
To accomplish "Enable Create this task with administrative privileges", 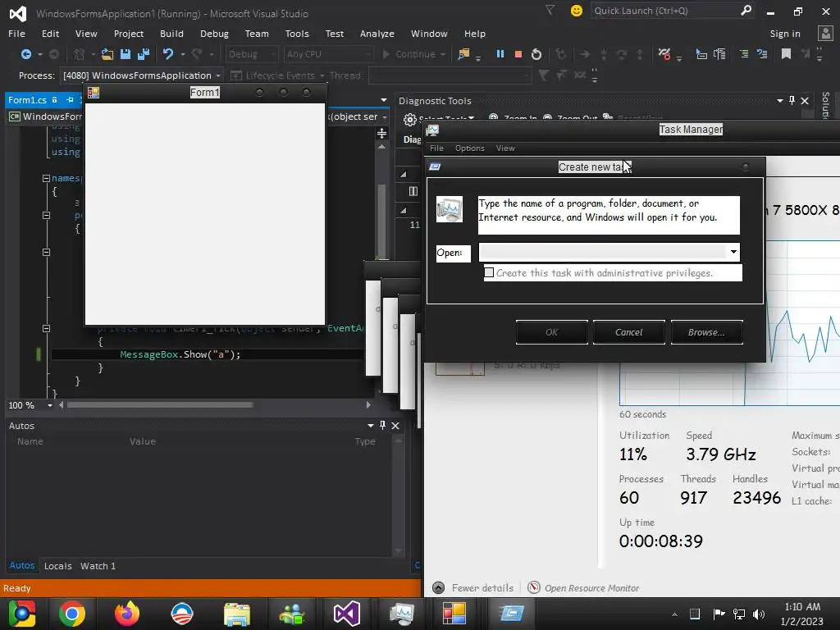I will point(489,272).
